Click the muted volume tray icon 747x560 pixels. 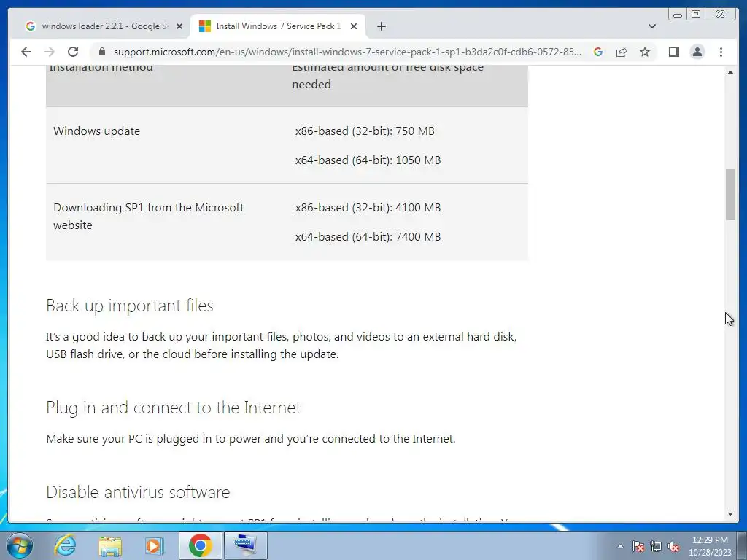tap(673, 546)
